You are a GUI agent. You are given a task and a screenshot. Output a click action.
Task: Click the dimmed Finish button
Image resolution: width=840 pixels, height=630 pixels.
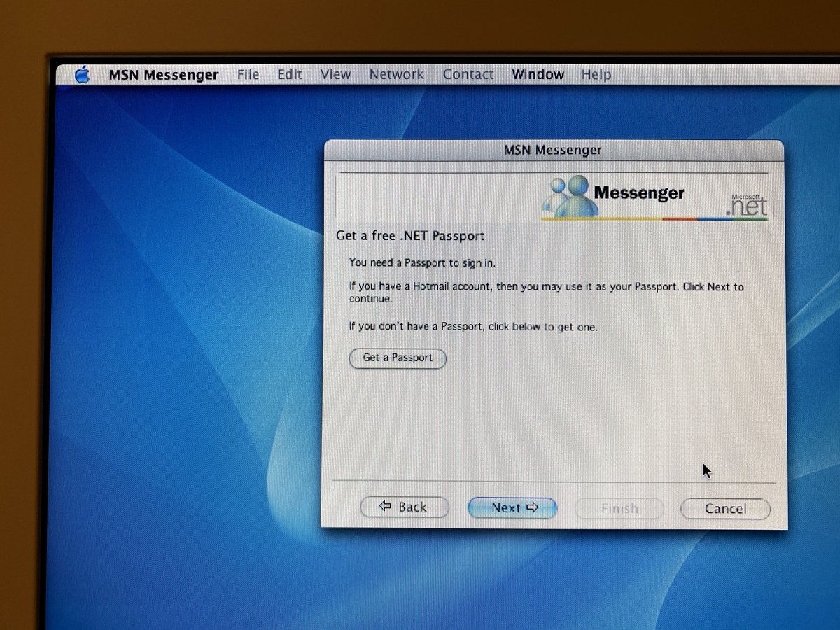pyautogui.click(x=619, y=509)
